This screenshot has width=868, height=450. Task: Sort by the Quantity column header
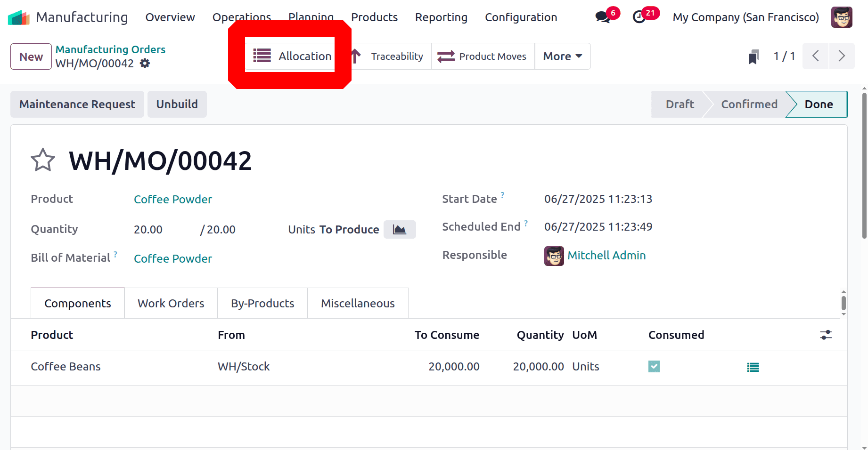tap(540, 335)
